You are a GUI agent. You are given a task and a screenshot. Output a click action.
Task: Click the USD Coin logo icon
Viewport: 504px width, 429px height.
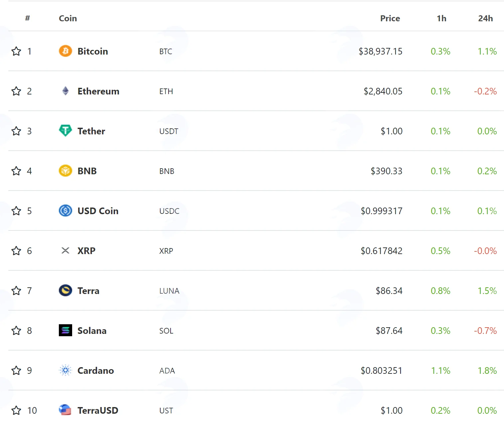65,211
